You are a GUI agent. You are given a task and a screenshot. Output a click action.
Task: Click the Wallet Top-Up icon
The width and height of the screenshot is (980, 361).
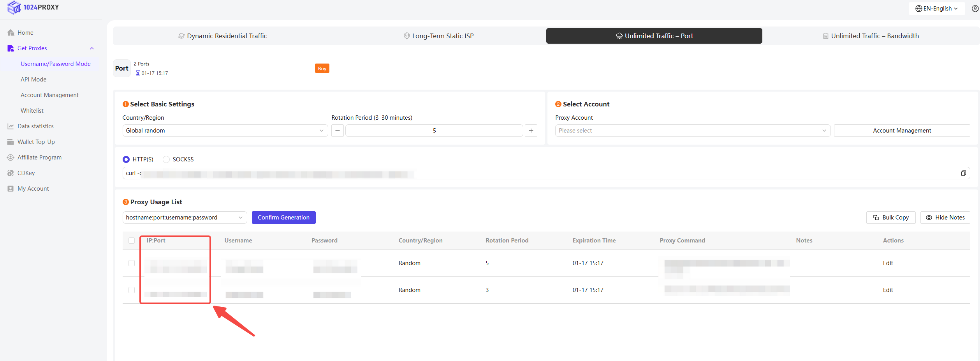pos(11,142)
